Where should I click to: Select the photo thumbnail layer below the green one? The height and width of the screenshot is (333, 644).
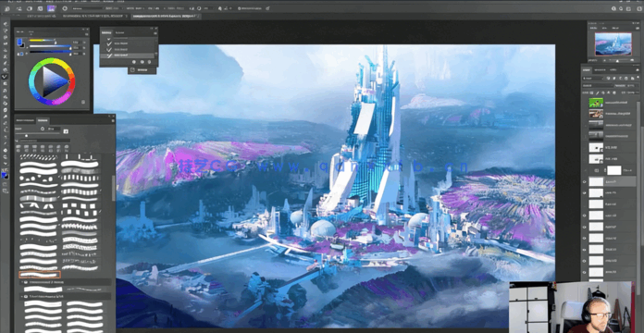click(596, 114)
